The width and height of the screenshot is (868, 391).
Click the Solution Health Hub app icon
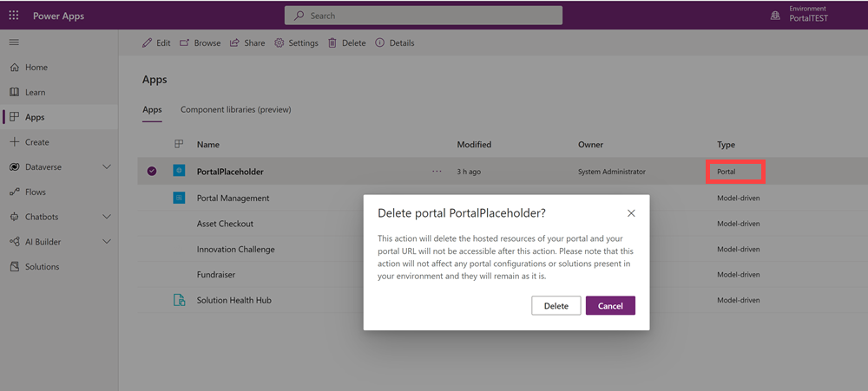tap(179, 300)
